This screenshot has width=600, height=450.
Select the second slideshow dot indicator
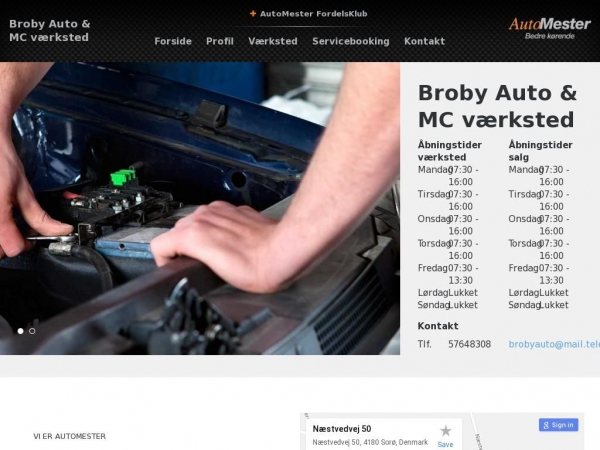(32, 331)
